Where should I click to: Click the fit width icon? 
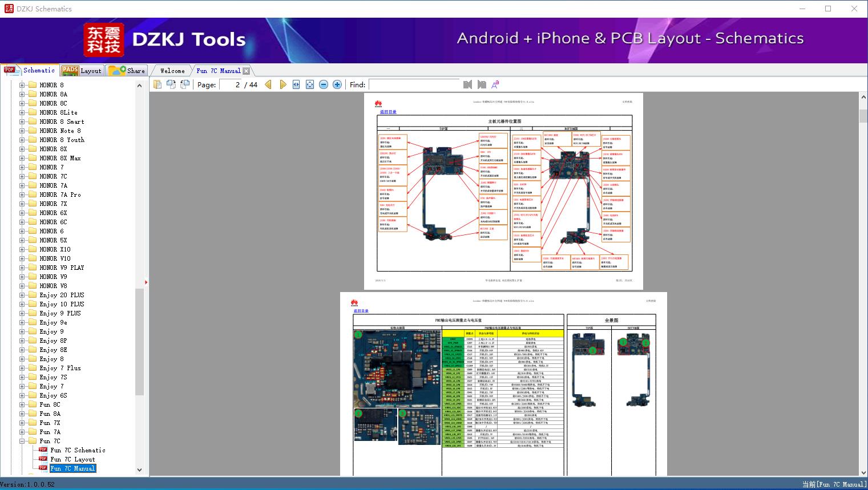pos(296,84)
